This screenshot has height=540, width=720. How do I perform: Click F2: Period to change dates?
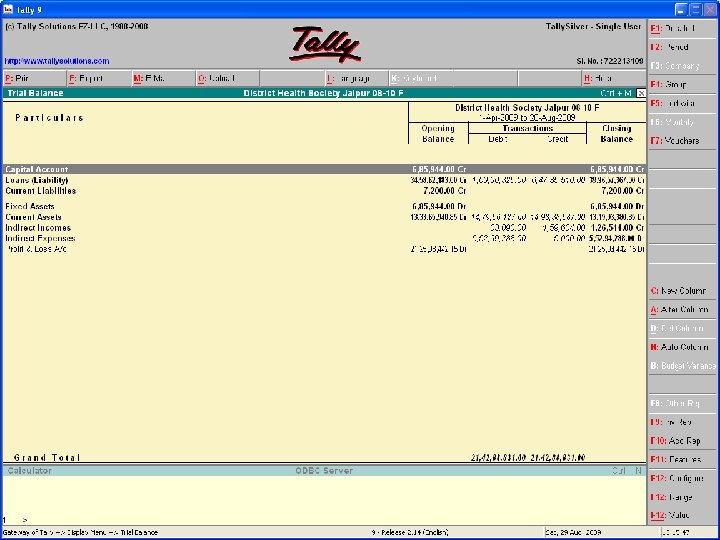[x=682, y=47]
